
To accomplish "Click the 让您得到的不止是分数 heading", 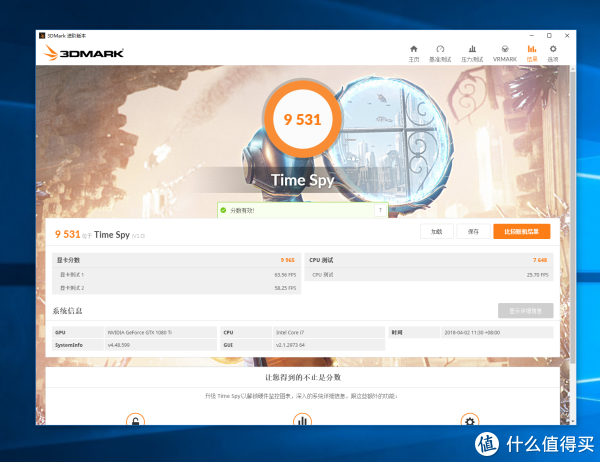I will (303, 377).
